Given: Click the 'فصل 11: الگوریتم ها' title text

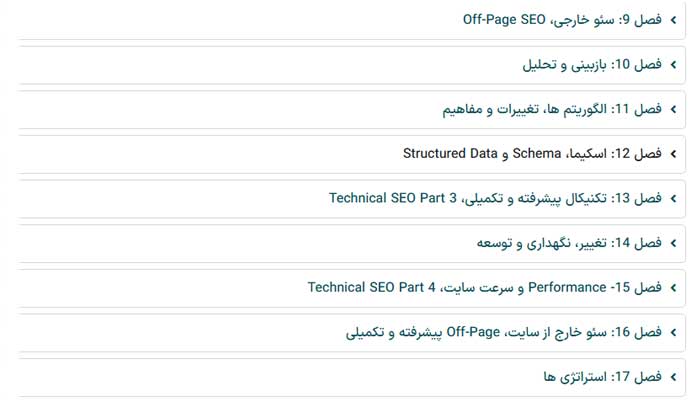Looking at the screenshot, I should [x=552, y=109].
